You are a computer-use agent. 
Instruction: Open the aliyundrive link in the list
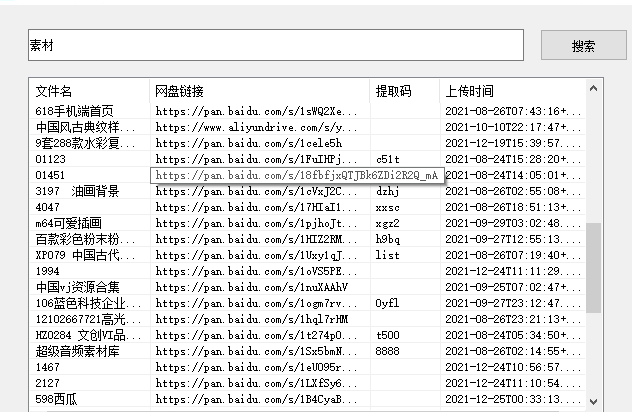(x=258, y=127)
